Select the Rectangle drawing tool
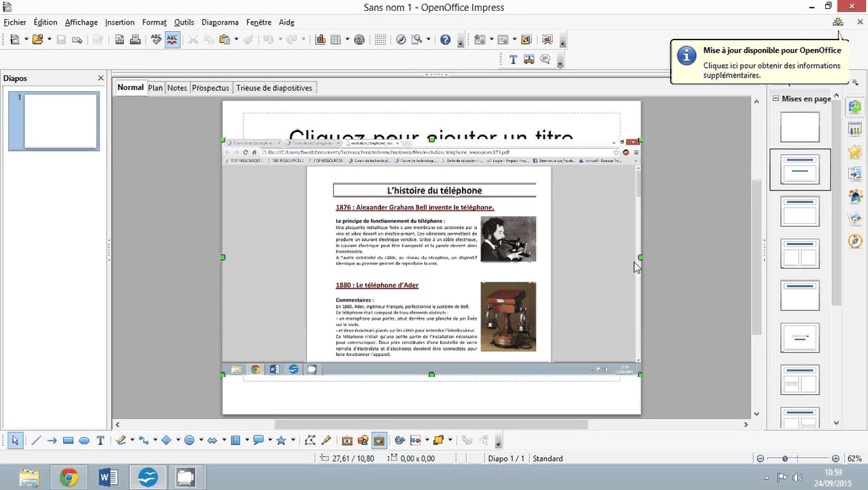 [68, 440]
